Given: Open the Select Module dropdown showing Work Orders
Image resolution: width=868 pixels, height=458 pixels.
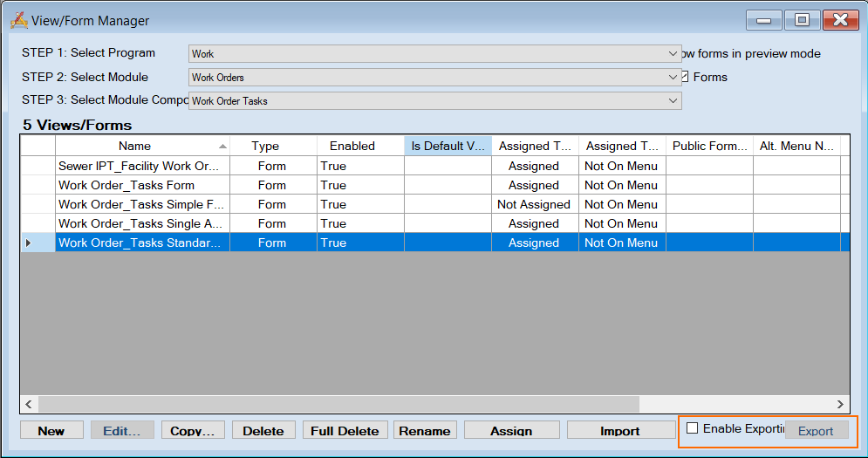Looking at the screenshot, I should coord(434,77).
